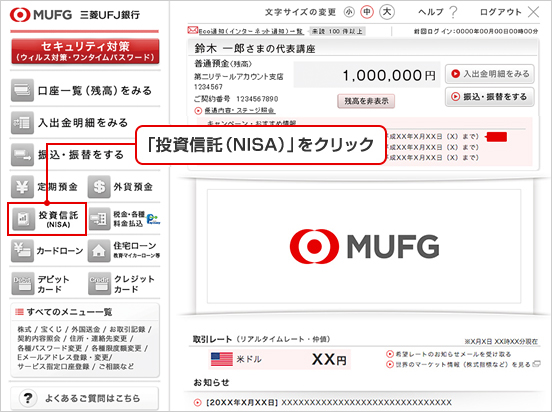Screen dimensions: 552x412
Task: Click the Pay-easy logo icon
Action: click(x=153, y=219)
